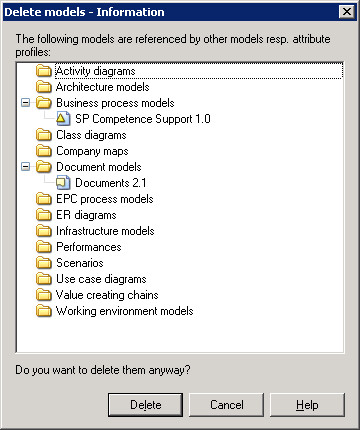This screenshot has width=360, height=430.
Task: Collapse the Business process models node
Action: coord(25,103)
